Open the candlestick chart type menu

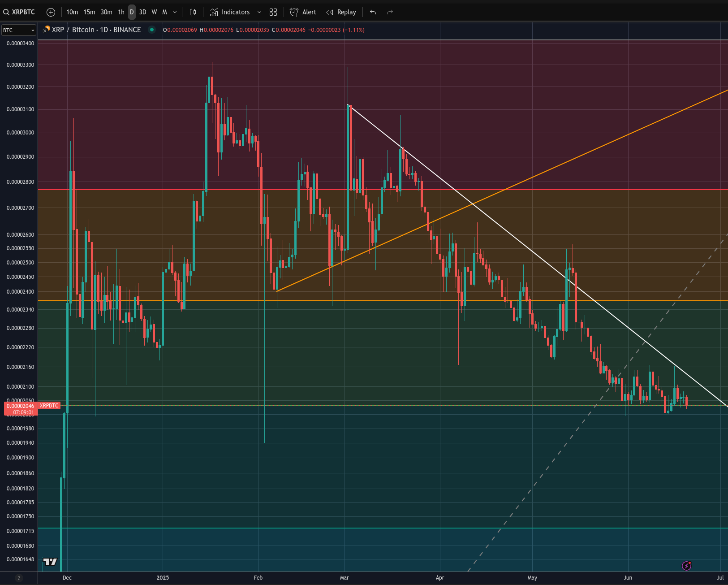[x=193, y=12]
